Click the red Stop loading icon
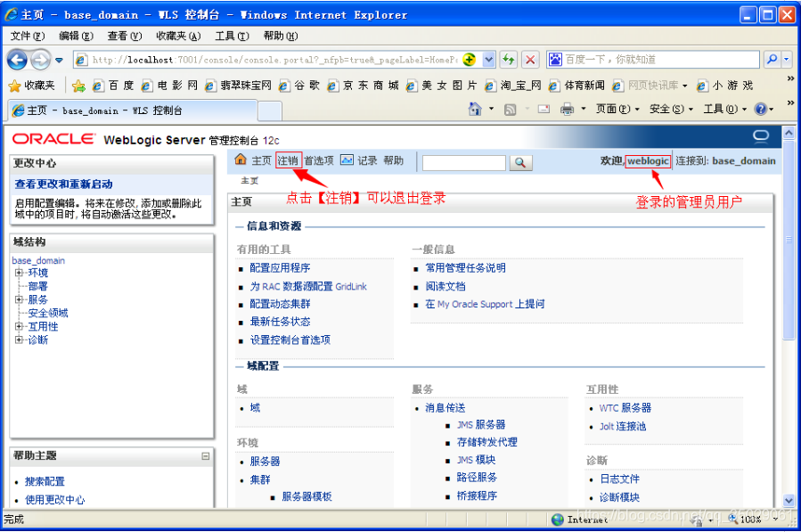Viewport: 801px width, 532px height. tap(530, 60)
